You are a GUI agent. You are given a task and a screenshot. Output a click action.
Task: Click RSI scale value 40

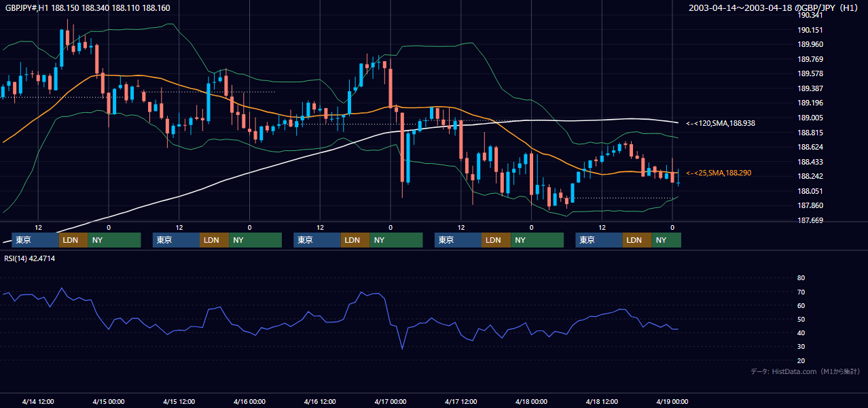(801, 333)
